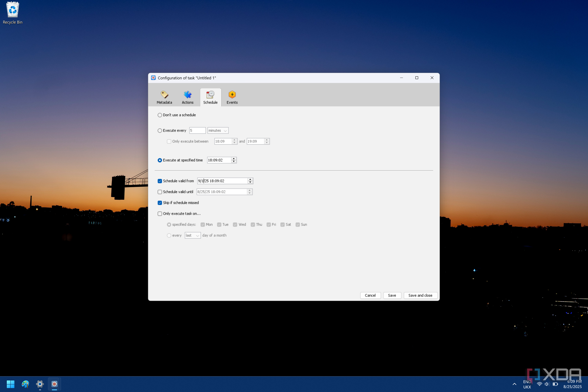
Task: Open the Metadata tab
Action: point(164,97)
